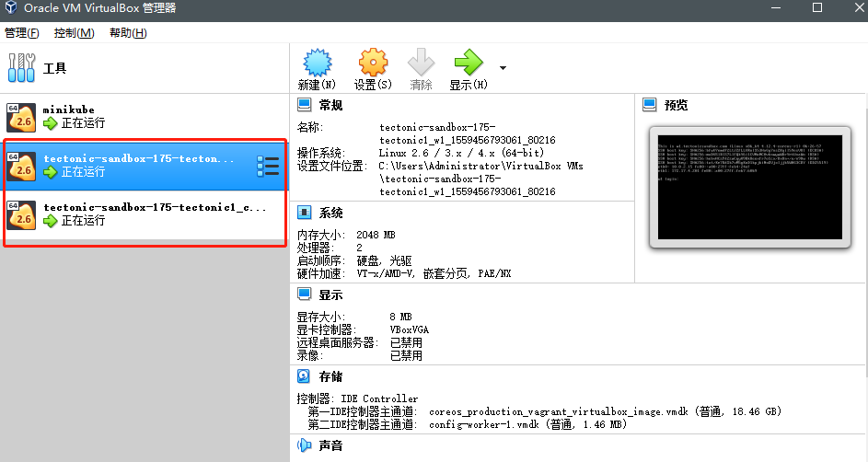Click the VirtualBox cube icon in title bar
The image size is (868, 462).
tap(10, 7)
